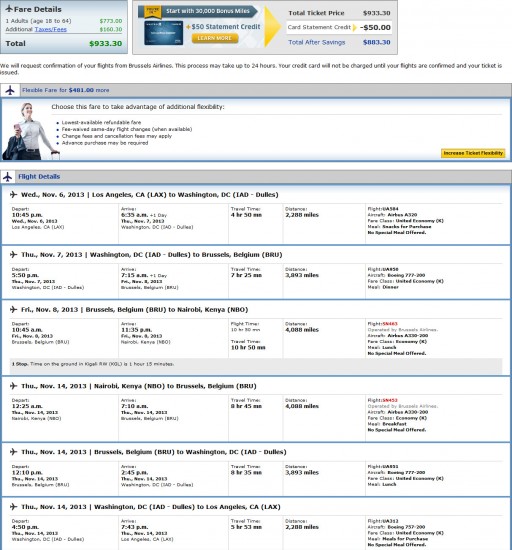Click plane icon for Brussels to Washington flight

(x=13, y=452)
